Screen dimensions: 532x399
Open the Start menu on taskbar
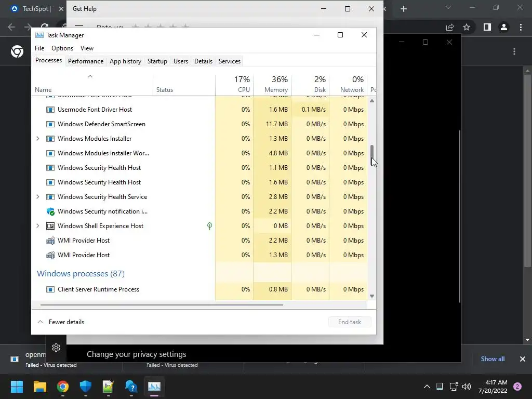click(17, 387)
